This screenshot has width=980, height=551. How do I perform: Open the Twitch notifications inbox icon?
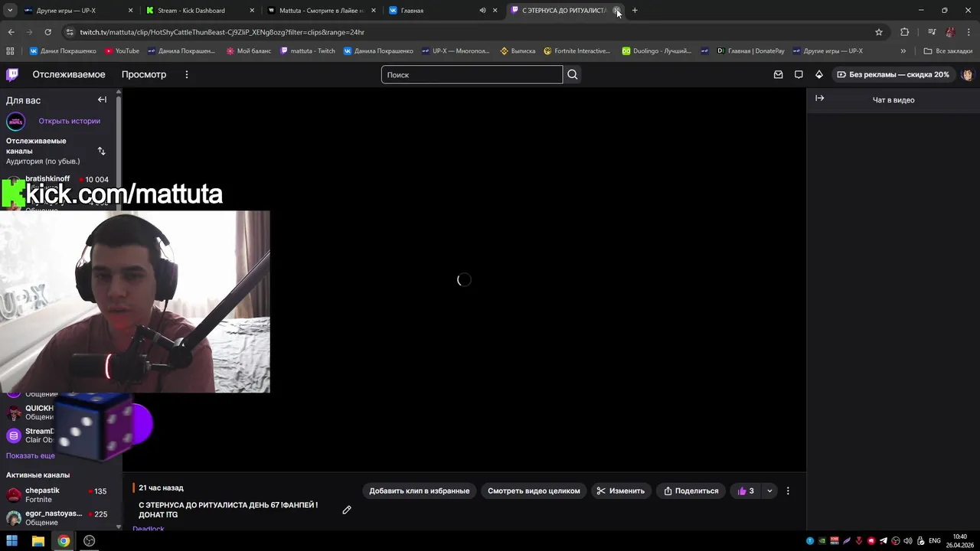pos(779,74)
